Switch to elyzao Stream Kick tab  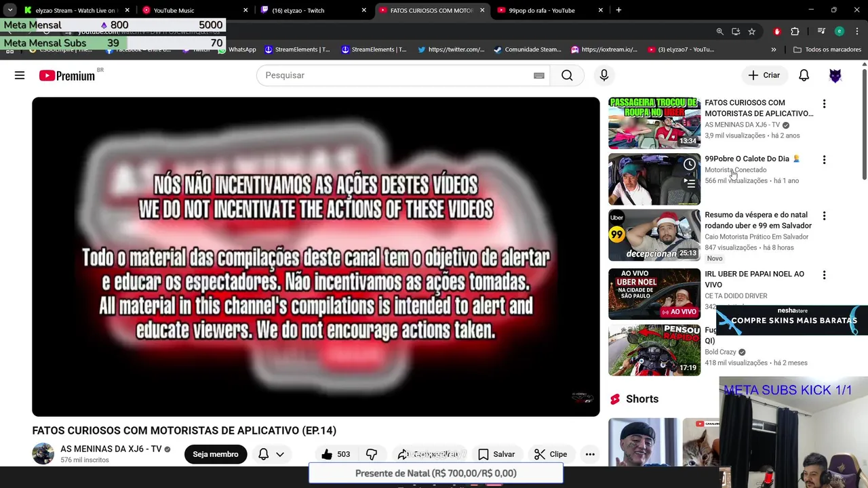point(77,10)
